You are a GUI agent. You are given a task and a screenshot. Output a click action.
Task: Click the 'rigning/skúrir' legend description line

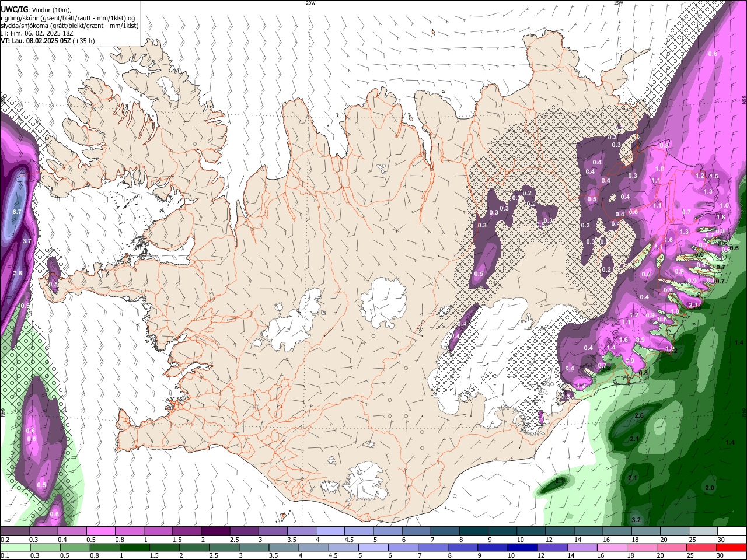tap(68, 18)
